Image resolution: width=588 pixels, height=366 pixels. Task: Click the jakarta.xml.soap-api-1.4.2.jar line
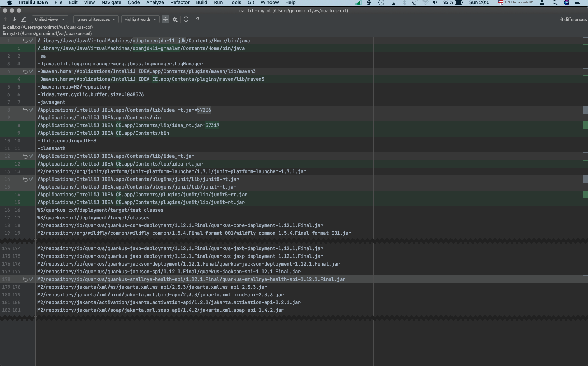[161, 310]
